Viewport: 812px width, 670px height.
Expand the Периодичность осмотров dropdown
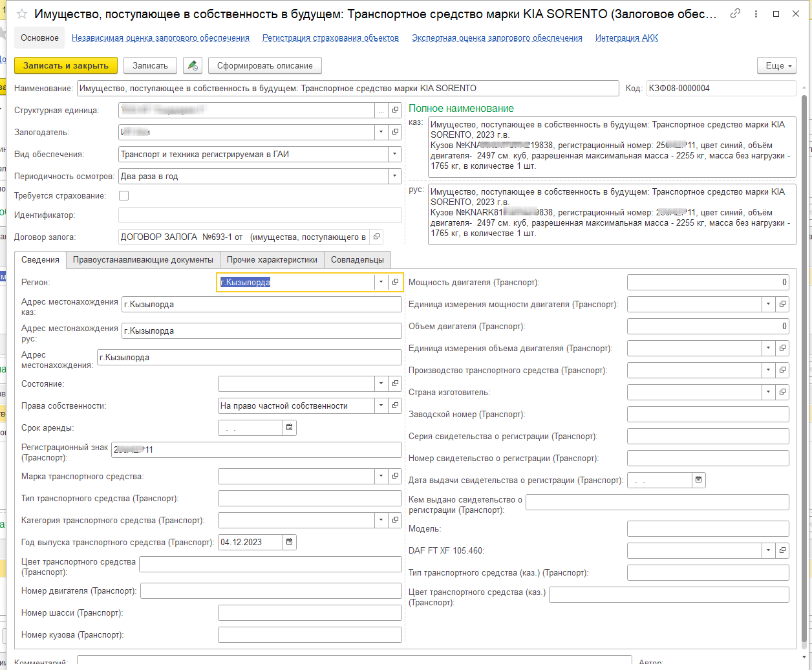point(395,177)
